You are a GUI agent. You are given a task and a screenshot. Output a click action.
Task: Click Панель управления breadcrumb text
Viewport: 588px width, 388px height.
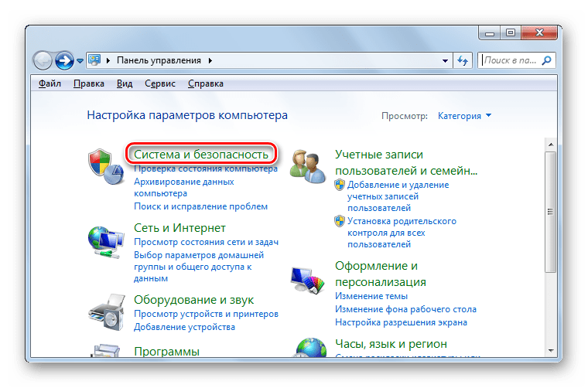(159, 60)
